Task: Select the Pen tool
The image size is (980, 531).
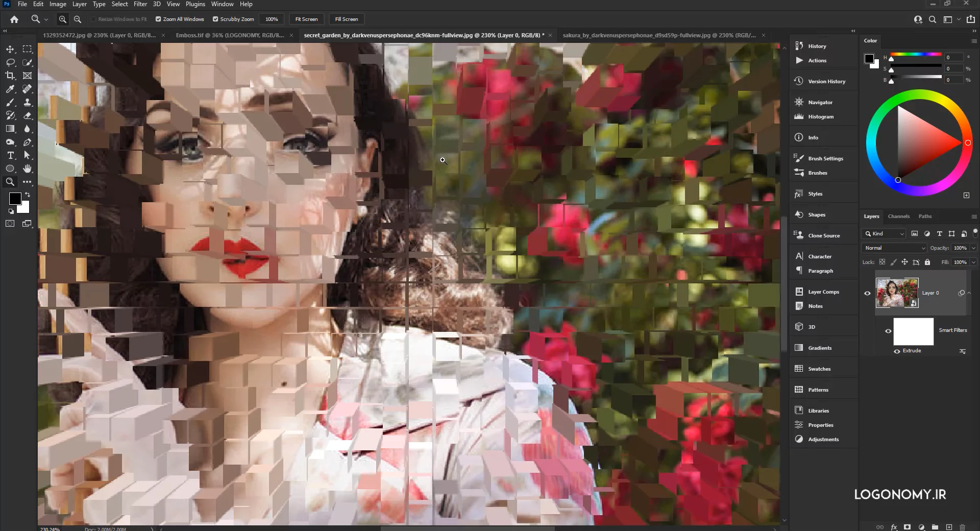Action: coord(28,142)
